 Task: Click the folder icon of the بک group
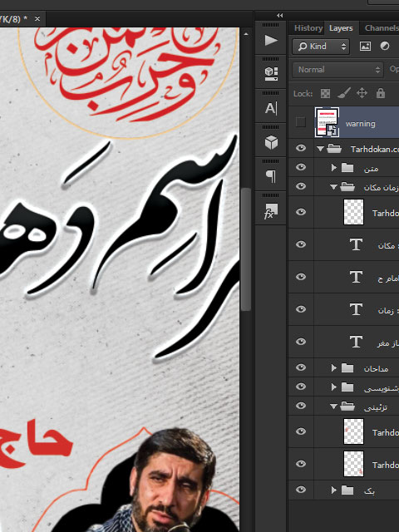coord(347,490)
